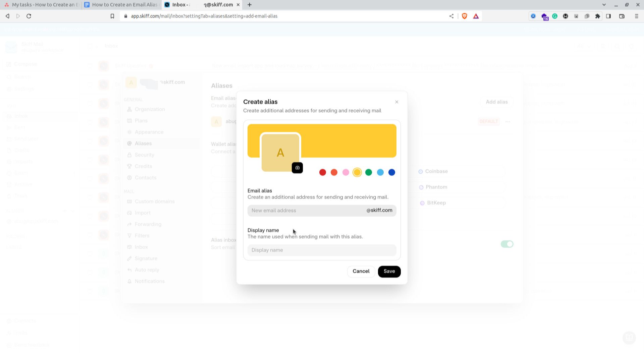The height and width of the screenshot is (353, 644).
Task: Open the tab list dropdown arrow
Action: pyautogui.click(x=604, y=5)
